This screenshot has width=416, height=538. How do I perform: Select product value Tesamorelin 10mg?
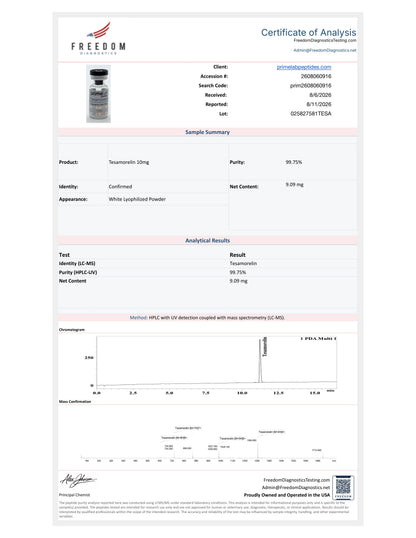click(x=129, y=162)
